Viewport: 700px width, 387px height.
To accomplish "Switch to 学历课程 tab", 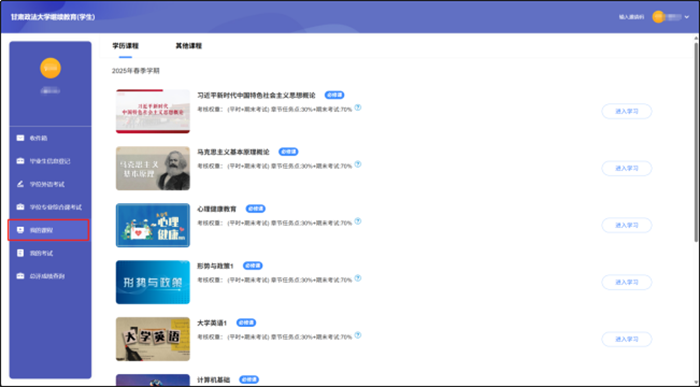I will click(125, 46).
